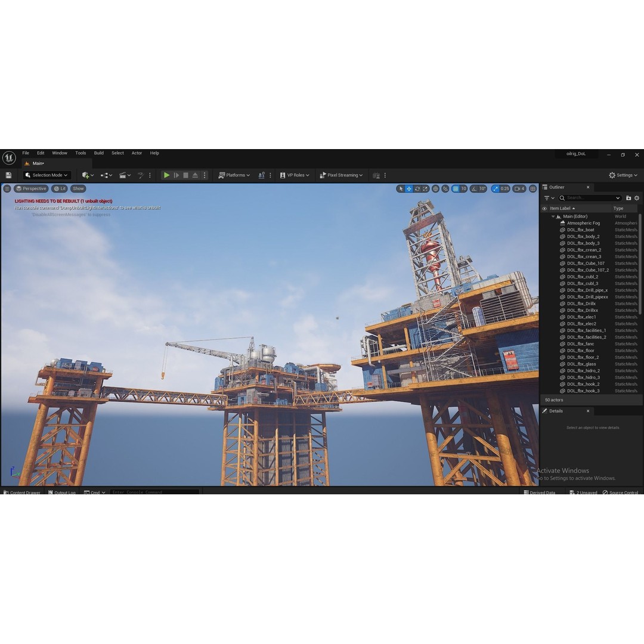
Task: Open the Platforms dropdown
Action: point(234,175)
